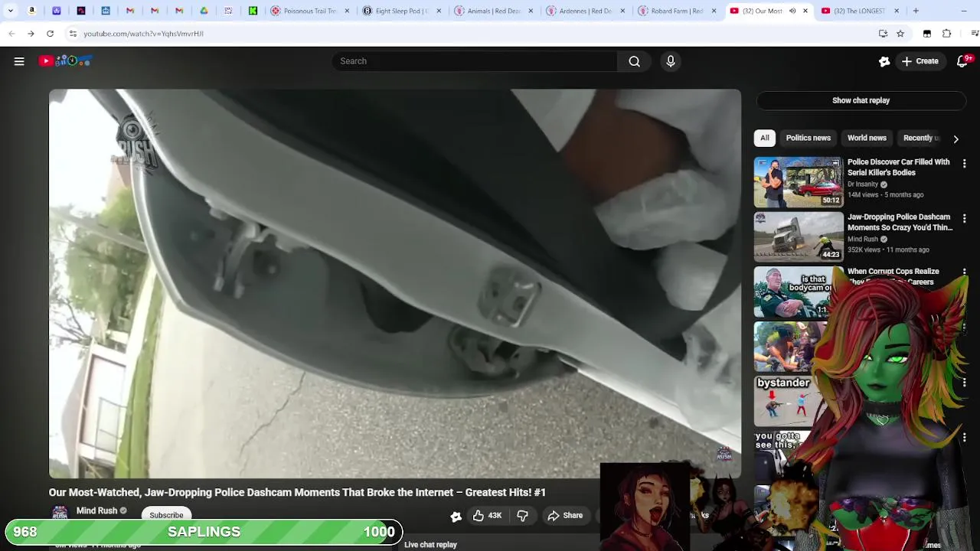Close the Robard Farm tab
The image size is (980, 551).
(714, 11)
